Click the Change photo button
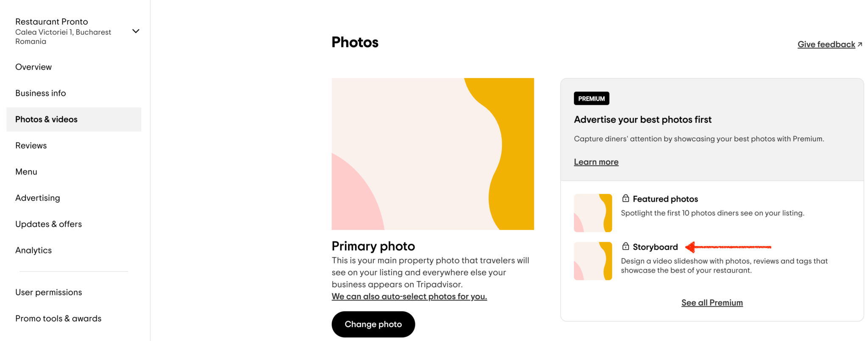The height and width of the screenshot is (341, 868). pyautogui.click(x=373, y=324)
